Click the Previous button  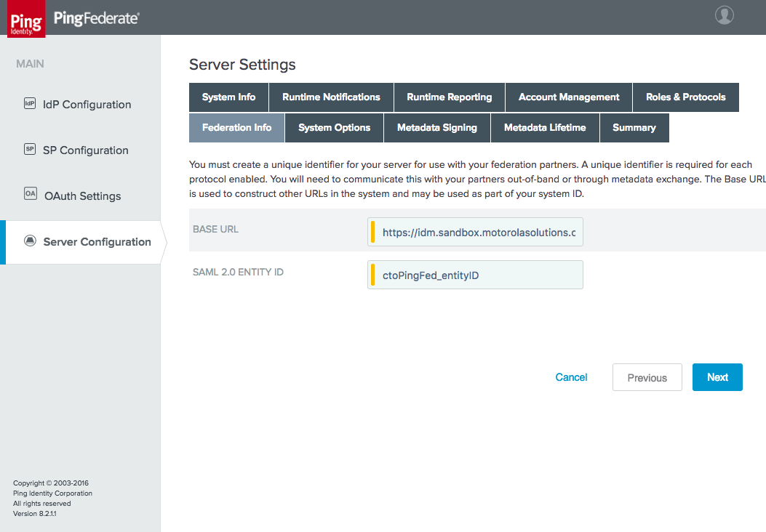click(647, 377)
